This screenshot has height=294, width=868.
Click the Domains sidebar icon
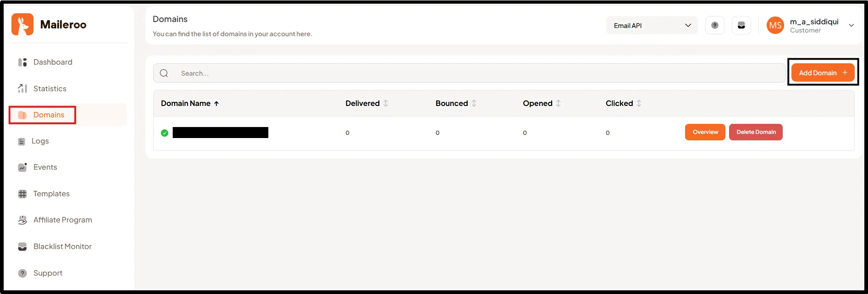pos(22,115)
